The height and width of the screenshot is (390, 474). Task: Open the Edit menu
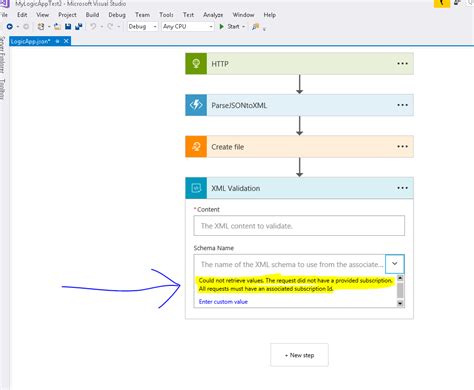[22, 15]
